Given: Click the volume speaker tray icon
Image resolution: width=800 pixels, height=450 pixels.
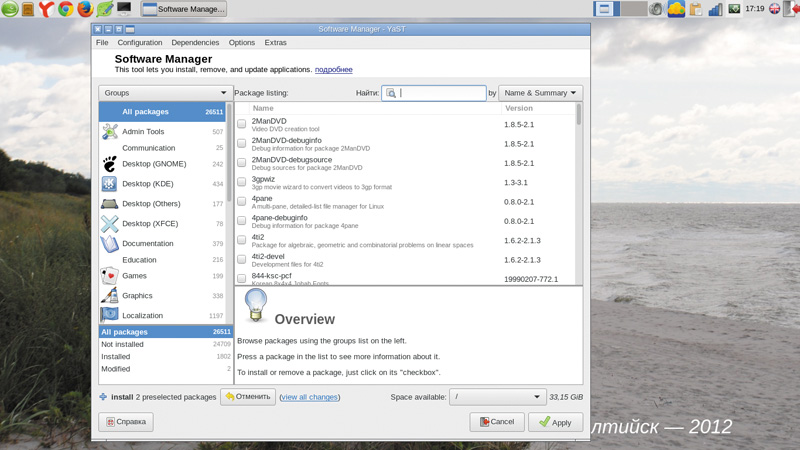Looking at the screenshot, I should (656, 9).
